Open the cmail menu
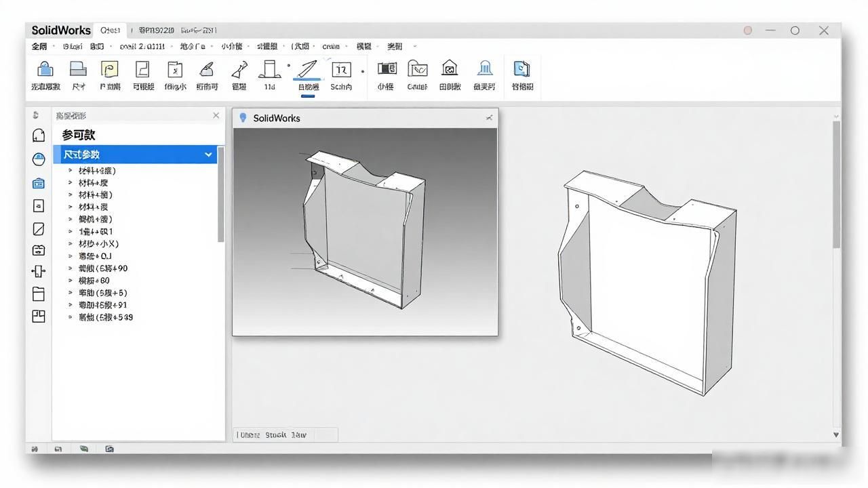868x488 pixels. tap(142, 46)
